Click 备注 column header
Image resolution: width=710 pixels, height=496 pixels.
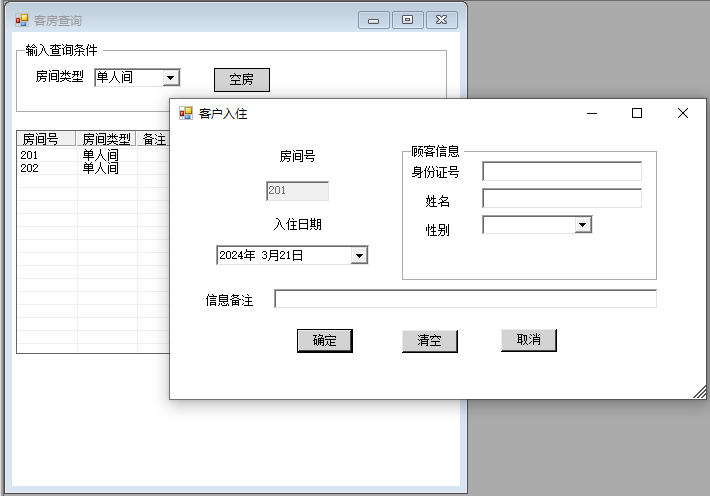154,139
